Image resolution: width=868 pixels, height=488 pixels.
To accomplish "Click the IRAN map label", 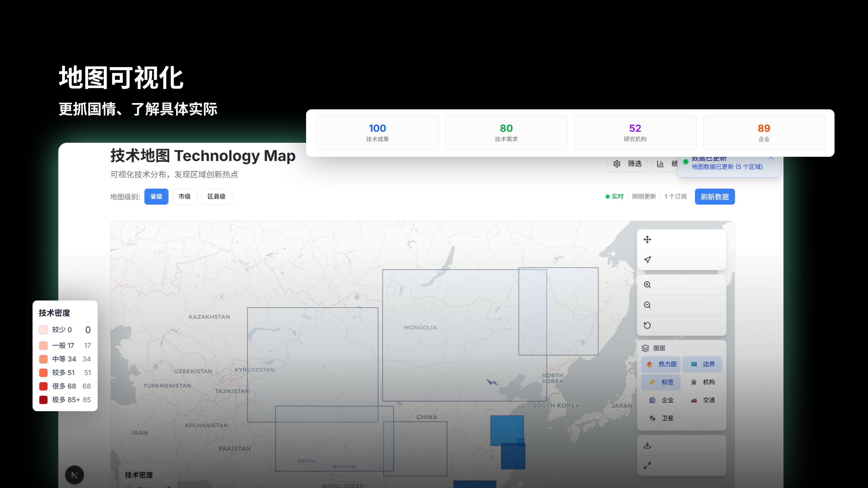I will click(139, 433).
